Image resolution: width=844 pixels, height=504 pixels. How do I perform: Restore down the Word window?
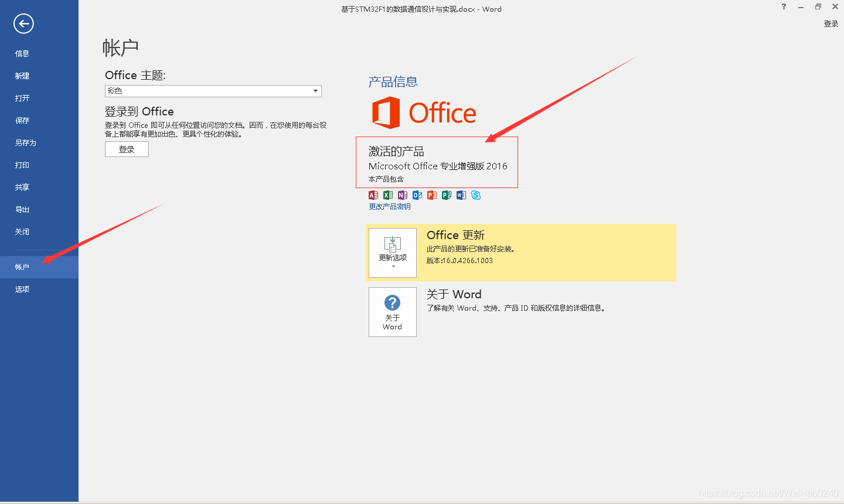[x=818, y=7]
